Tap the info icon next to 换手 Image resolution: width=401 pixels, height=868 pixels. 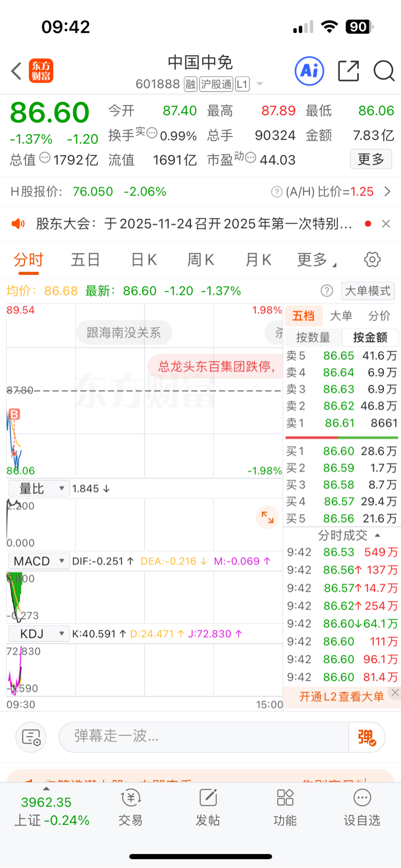[152, 133]
